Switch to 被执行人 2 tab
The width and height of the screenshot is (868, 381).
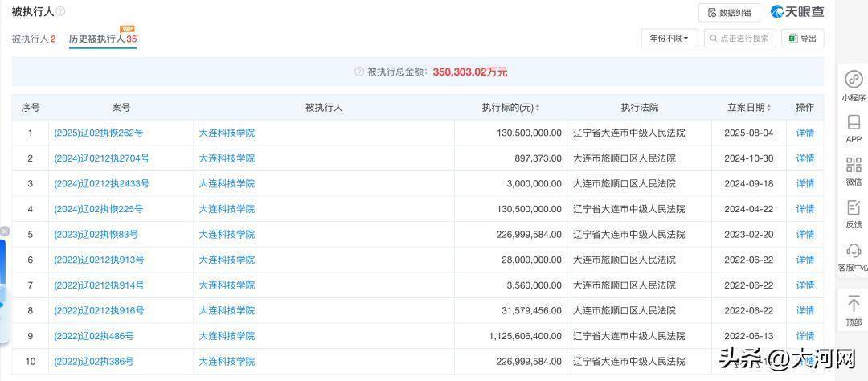click(x=33, y=39)
